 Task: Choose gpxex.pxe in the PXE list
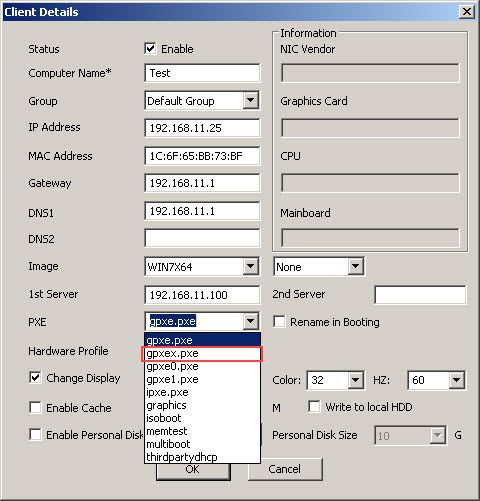tap(202, 353)
